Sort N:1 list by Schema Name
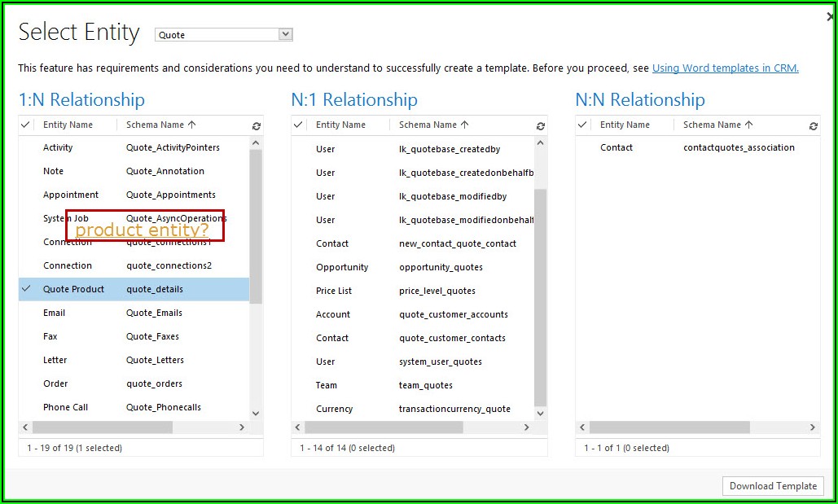 (x=433, y=125)
